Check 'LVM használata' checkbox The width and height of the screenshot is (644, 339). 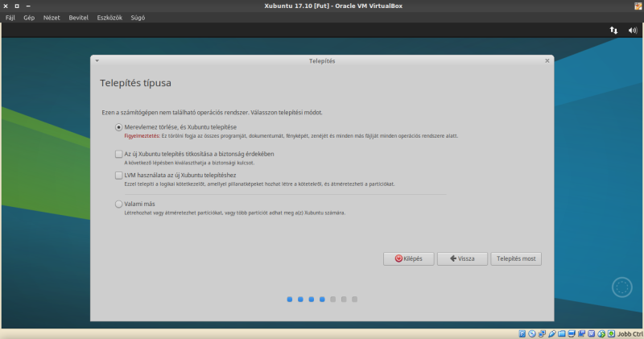tap(119, 175)
